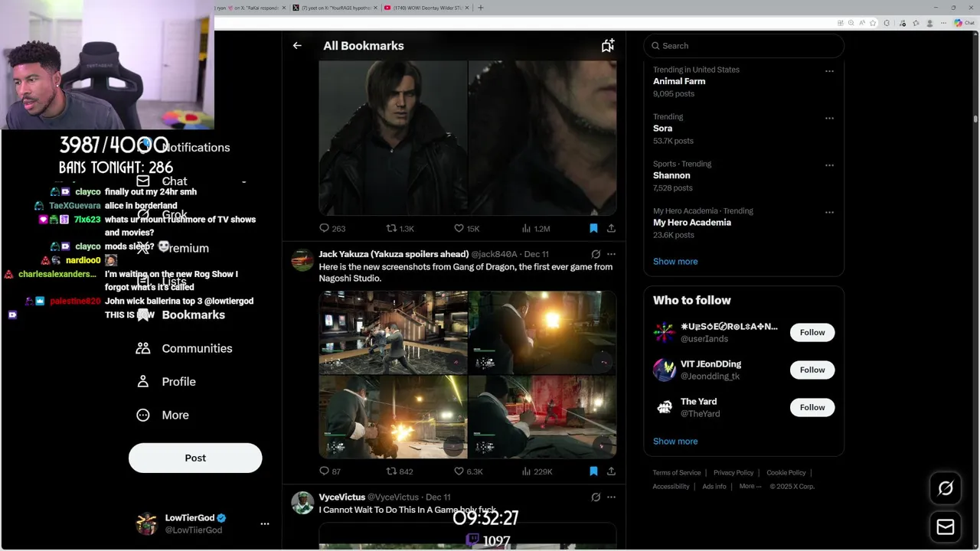Screen dimensions: 980x551
Task: Open Bookmarks in the sidebar
Action: (x=181, y=315)
